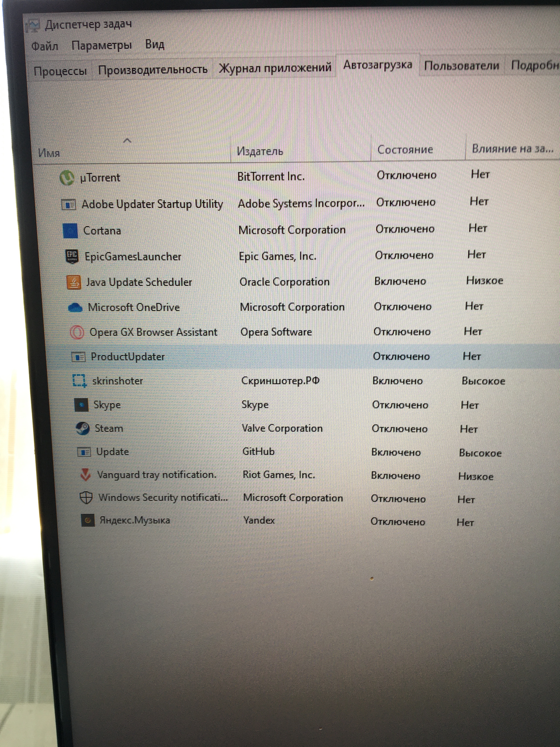Click the Adobe Updater Startup Utility icon
This screenshot has height=747, width=560.
tap(68, 205)
